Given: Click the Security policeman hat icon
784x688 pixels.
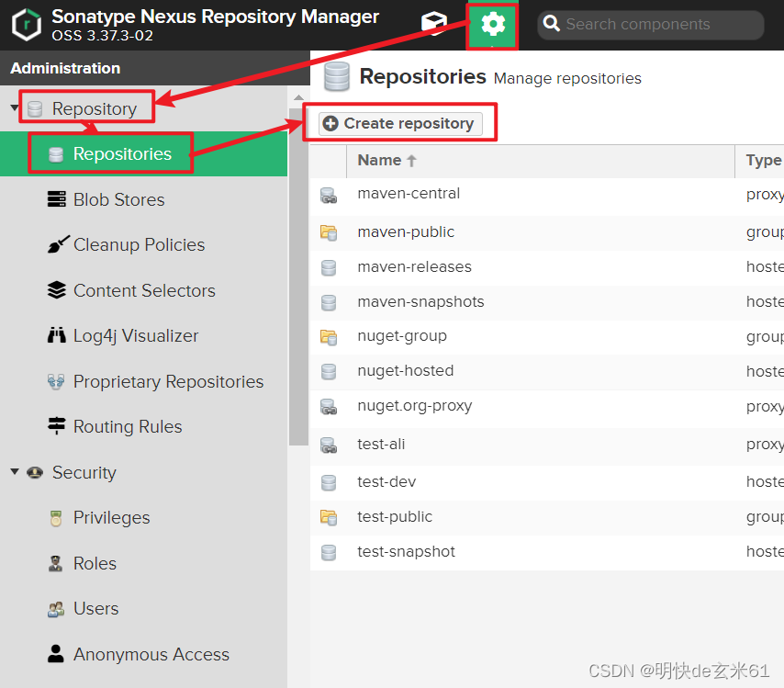Looking at the screenshot, I should tap(35, 472).
